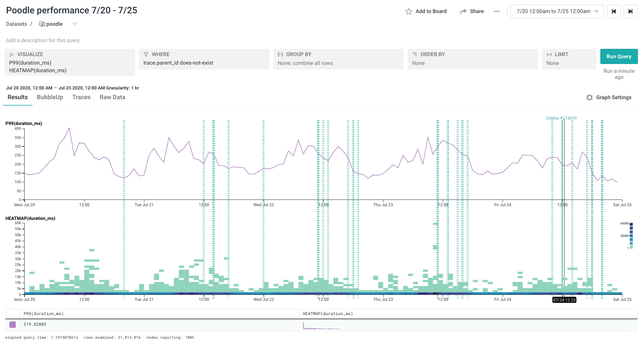
Task: Click the poodle dataset icon
Action: click(42, 24)
